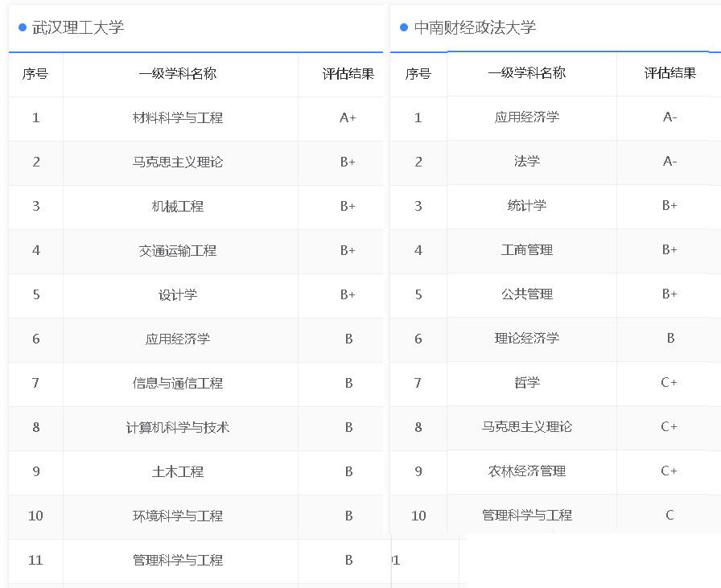Screen dimensions: 721x588
Task: Click 序号 header in 武汉理工大学 table
Action: pyautogui.click(x=35, y=73)
